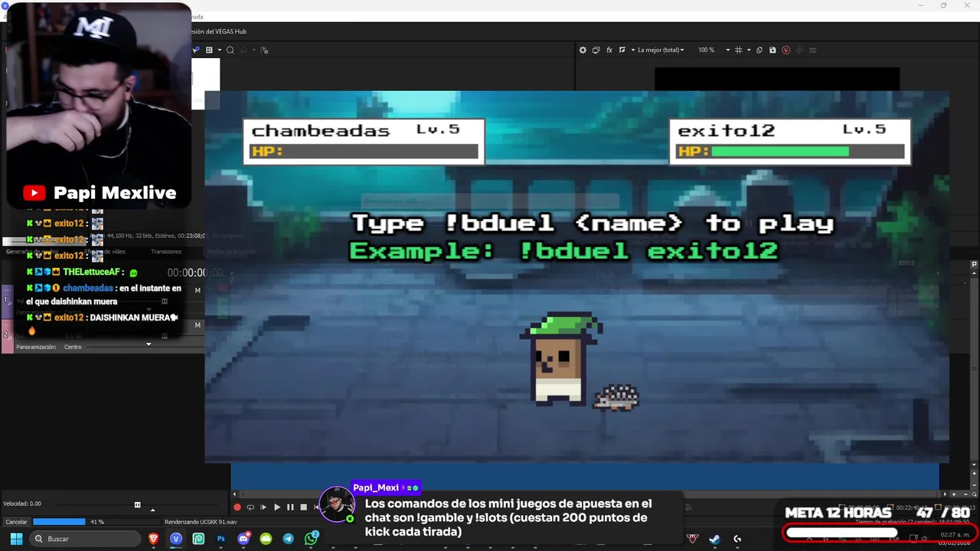Pause playback in the transport bar
Viewport: 980px width, 551px height.
click(x=290, y=507)
